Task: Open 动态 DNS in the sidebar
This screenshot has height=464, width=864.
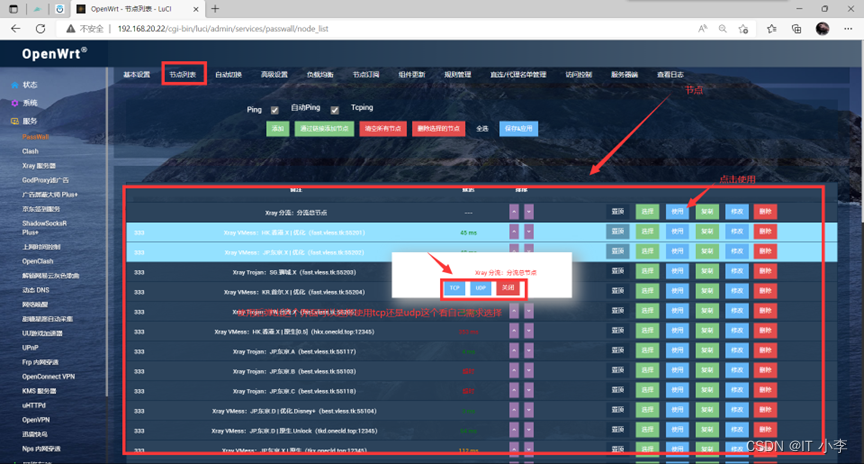Action: 36,290
